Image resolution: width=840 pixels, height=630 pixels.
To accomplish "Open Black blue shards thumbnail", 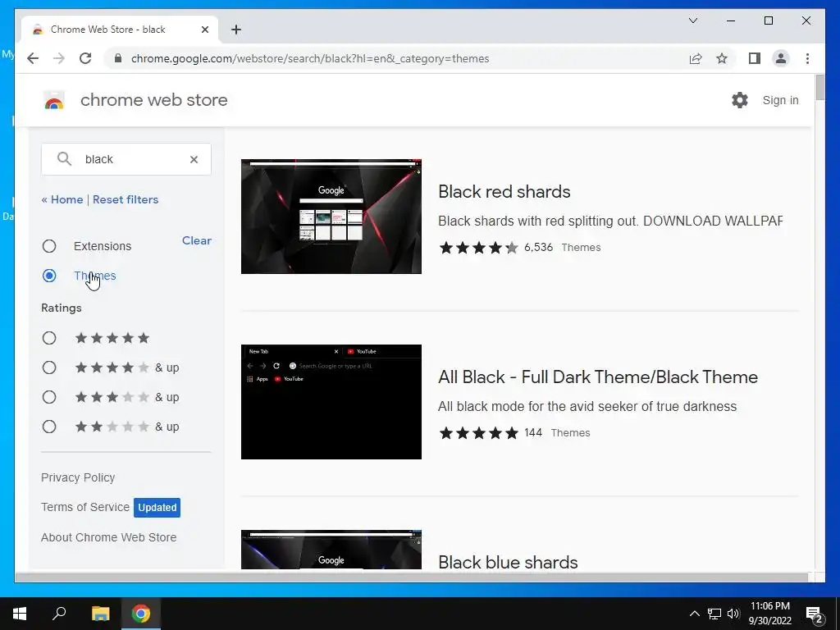I will [331, 550].
